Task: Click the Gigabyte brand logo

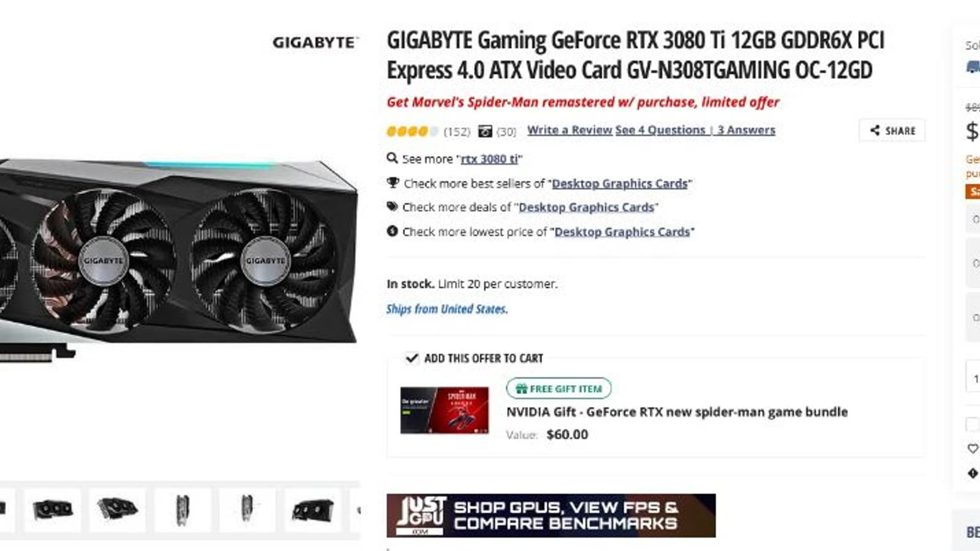Action: [x=315, y=42]
